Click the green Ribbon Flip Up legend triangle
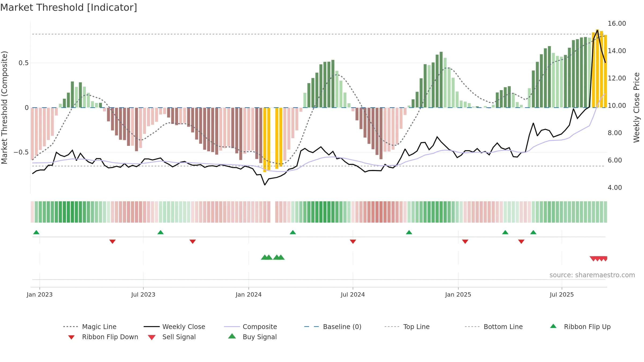 (553, 326)
